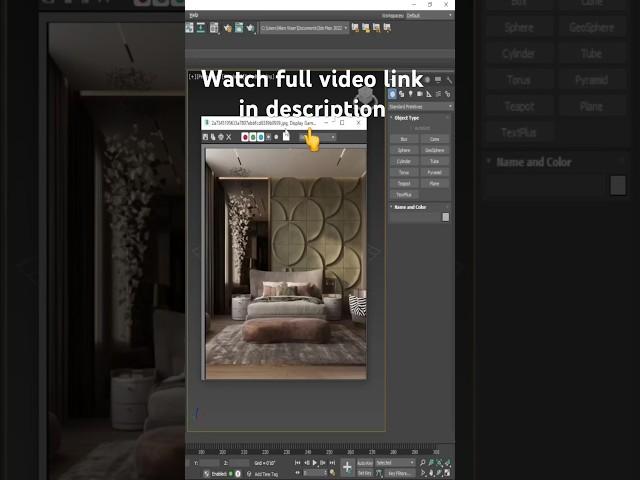This screenshot has width=640, height=480.
Task: Select the Shapes category in the Create panel
Action: 402,94
